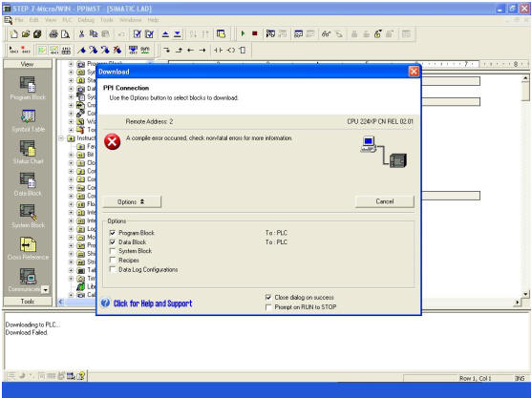Click the Insert Box ladder icon
The image size is (532, 398).
coord(243,51)
